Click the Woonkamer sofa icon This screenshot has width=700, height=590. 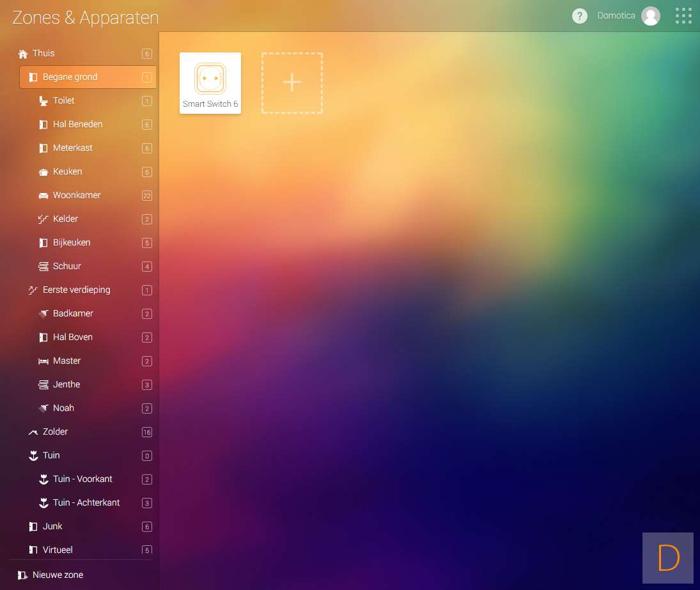(x=43, y=196)
